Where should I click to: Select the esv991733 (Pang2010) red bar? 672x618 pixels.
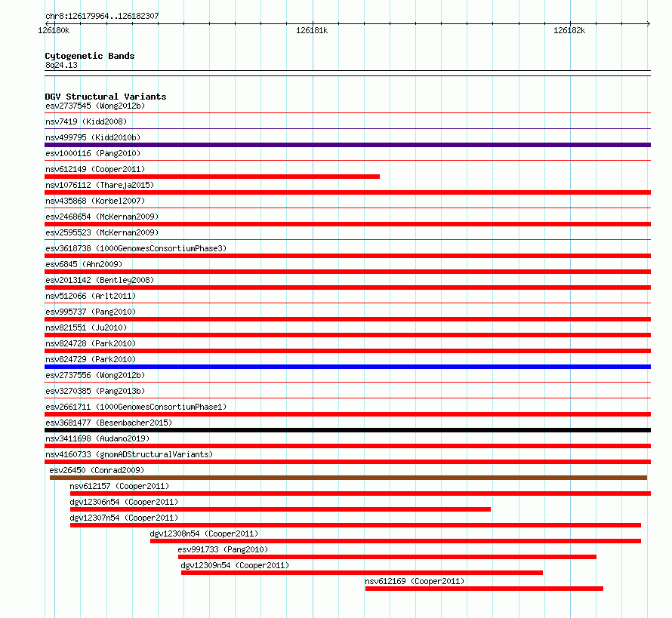387,557
